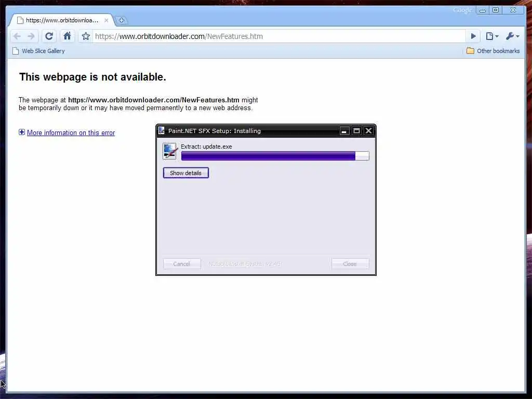Screen dimensions: 532x399
Task: Click 'This webpage is not available.' heading
Action: point(92,77)
